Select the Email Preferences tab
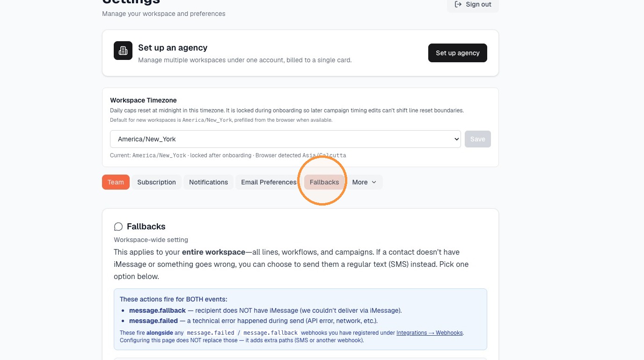Image resolution: width=644 pixels, height=360 pixels. [269, 182]
